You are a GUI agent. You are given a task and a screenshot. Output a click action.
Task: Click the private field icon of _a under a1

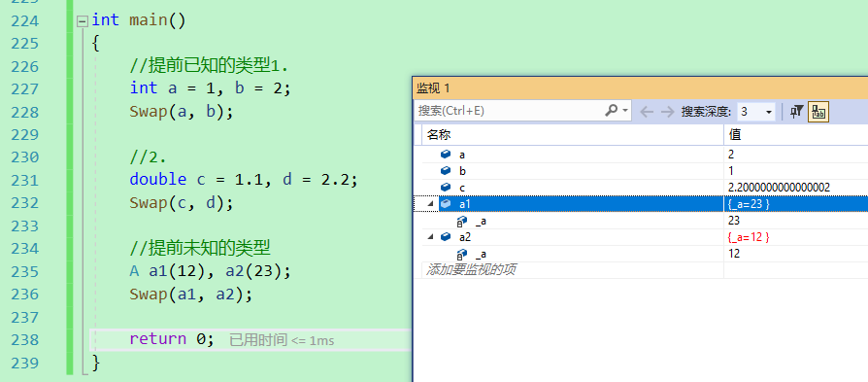(462, 222)
